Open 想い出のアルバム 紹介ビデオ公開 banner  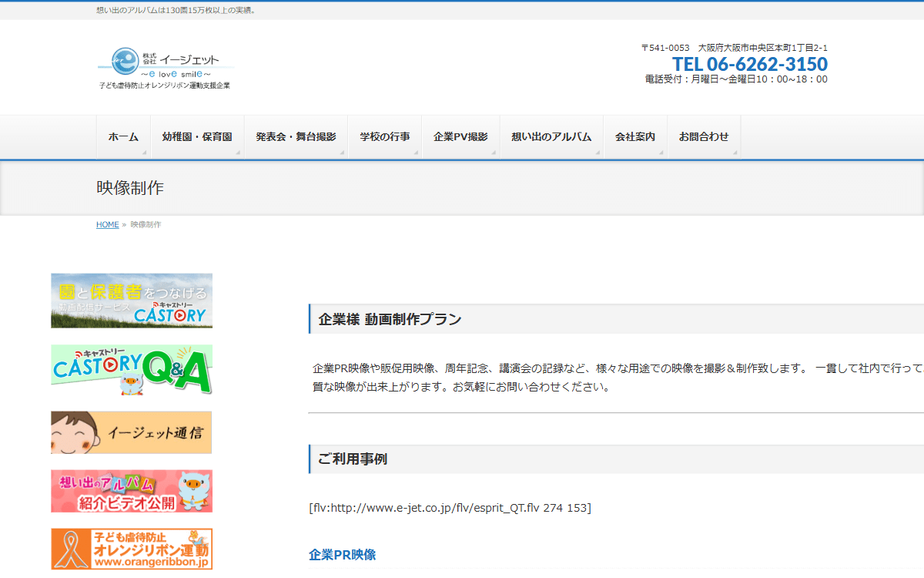pos(132,491)
